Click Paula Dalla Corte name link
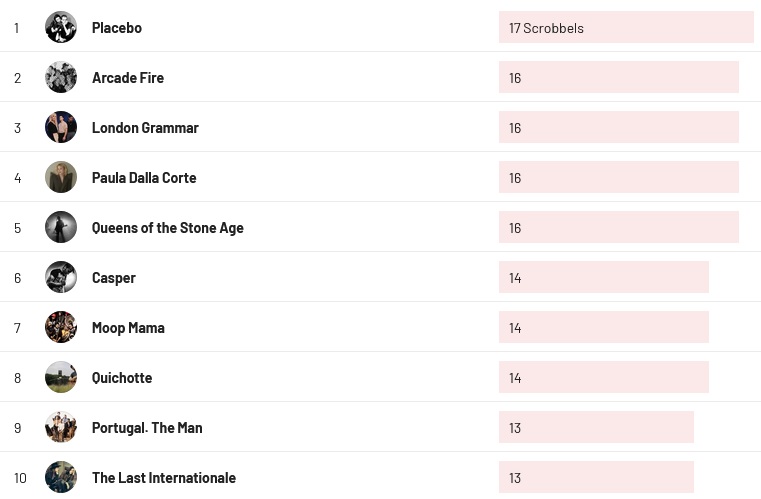The image size is (761, 499). tap(144, 178)
